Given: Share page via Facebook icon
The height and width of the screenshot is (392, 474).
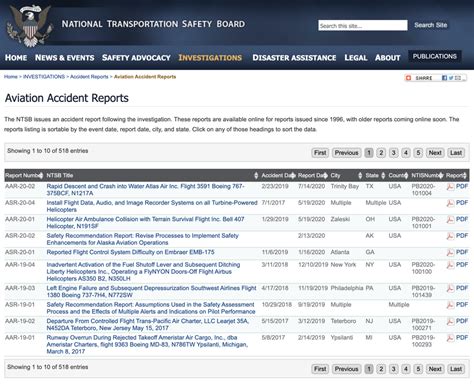Looking at the screenshot, I should point(444,78).
